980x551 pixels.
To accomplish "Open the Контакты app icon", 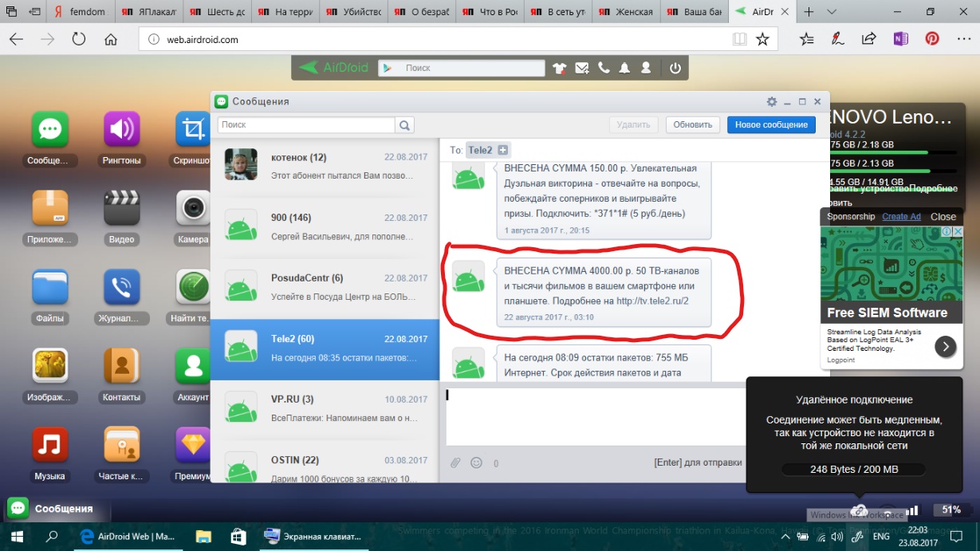I will pyautogui.click(x=122, y=365).
